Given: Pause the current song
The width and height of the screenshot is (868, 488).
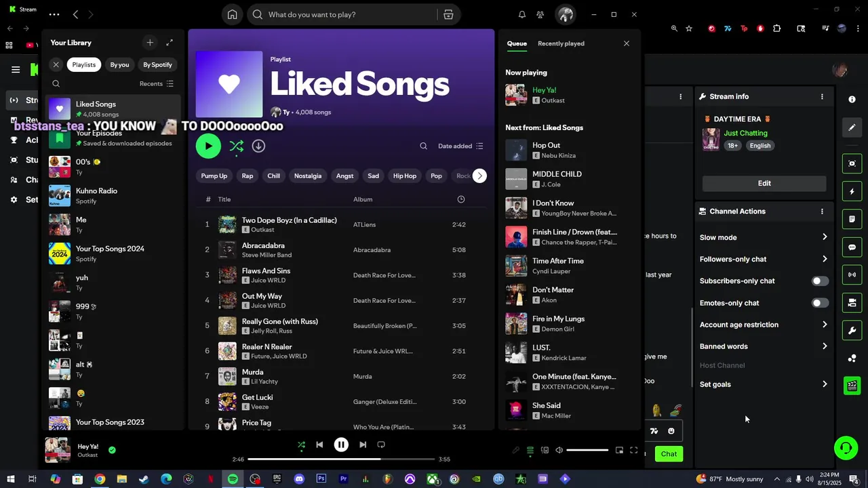Looking at the screenshot, I should [x=341, y=445].
